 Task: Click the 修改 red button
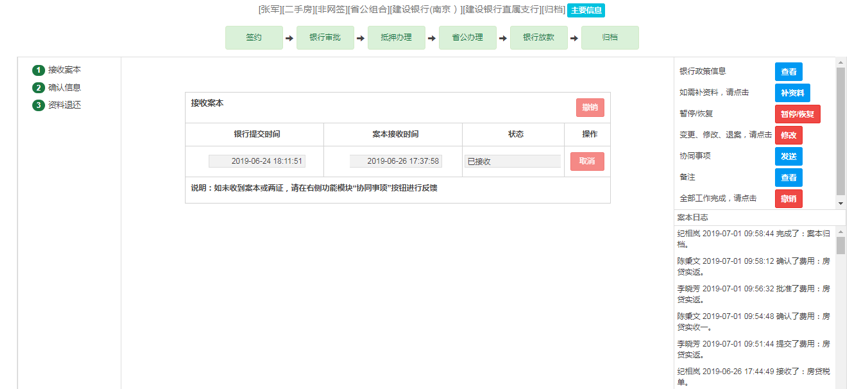[x=789, y=135]
